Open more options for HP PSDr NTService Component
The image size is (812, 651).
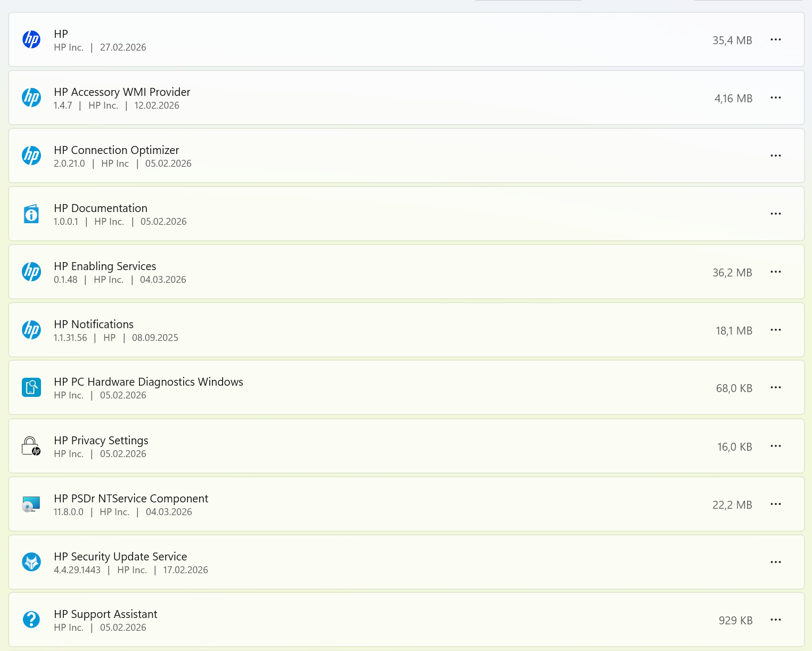point(776,504)
